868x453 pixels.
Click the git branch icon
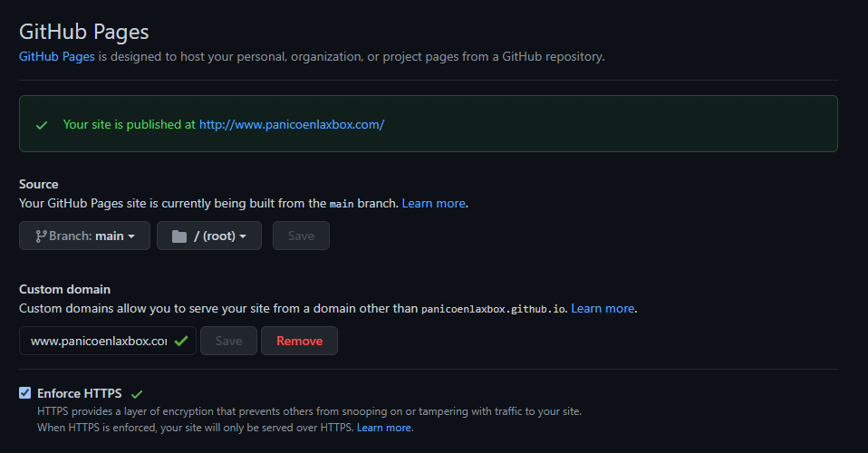pos(41,236)
